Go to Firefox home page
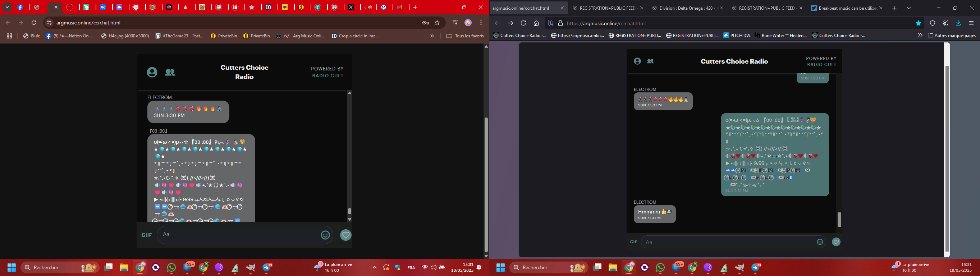The width and height of the screenshot is (980, 276). coord(536,23)
